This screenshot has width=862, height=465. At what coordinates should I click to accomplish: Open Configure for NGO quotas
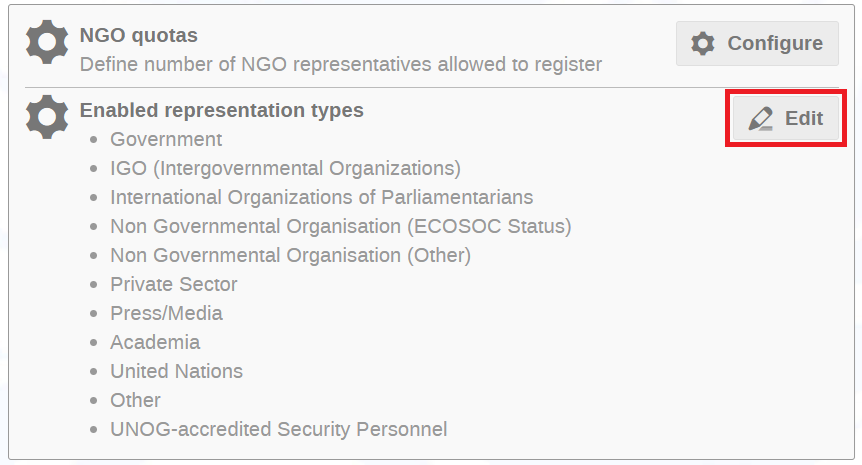757,43
